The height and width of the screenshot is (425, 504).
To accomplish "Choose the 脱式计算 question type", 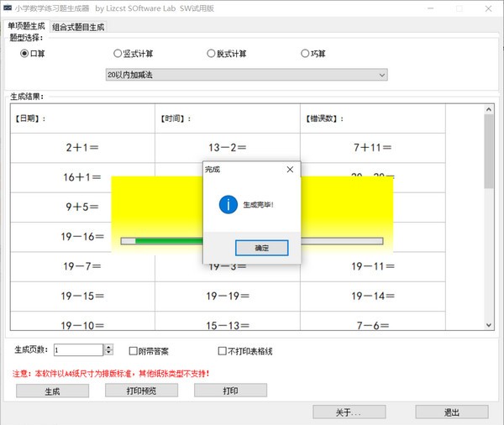I will (212, 54).
